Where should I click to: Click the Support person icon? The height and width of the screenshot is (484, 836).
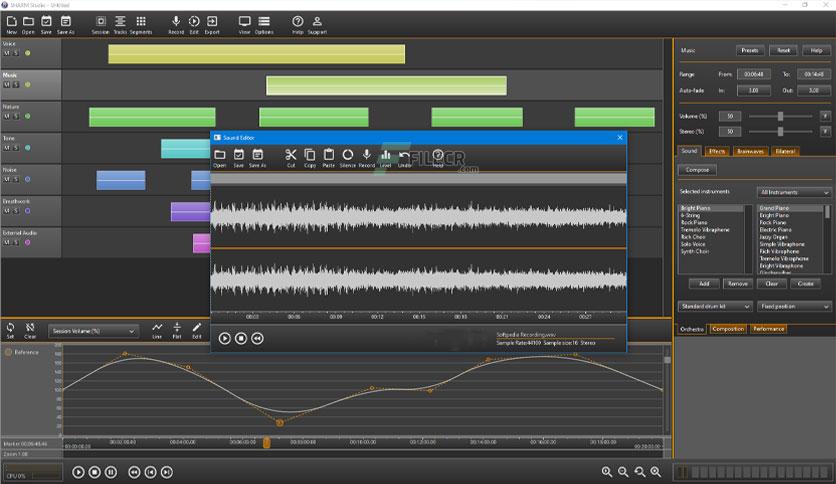click(317, 25)
